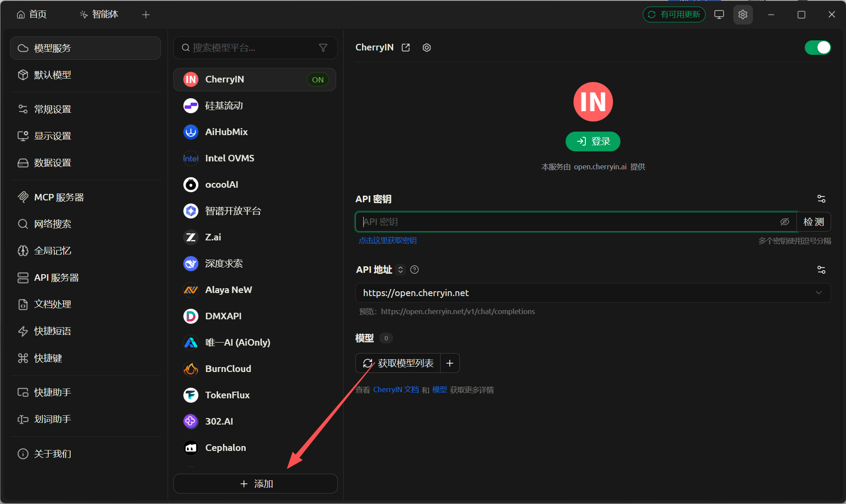Image resolution: width=846 pixels, height=504 pixels.
Task: Toggle the CherryIN provider enable switch
Action: [x=817, y=47]
